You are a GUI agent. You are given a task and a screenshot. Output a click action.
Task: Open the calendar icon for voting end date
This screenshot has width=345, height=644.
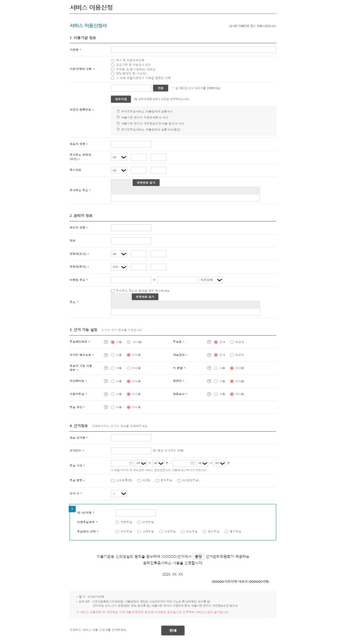pos(192,463)
